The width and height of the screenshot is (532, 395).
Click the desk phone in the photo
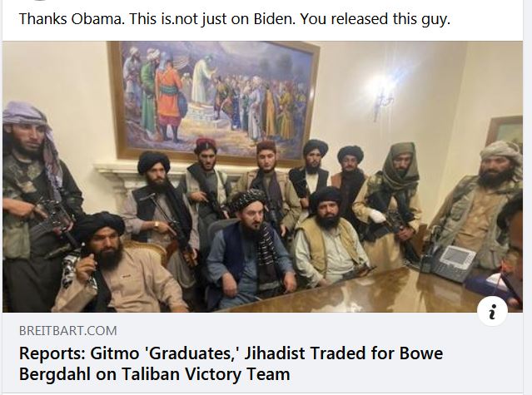pyautogui.click(x=450, y=261)
